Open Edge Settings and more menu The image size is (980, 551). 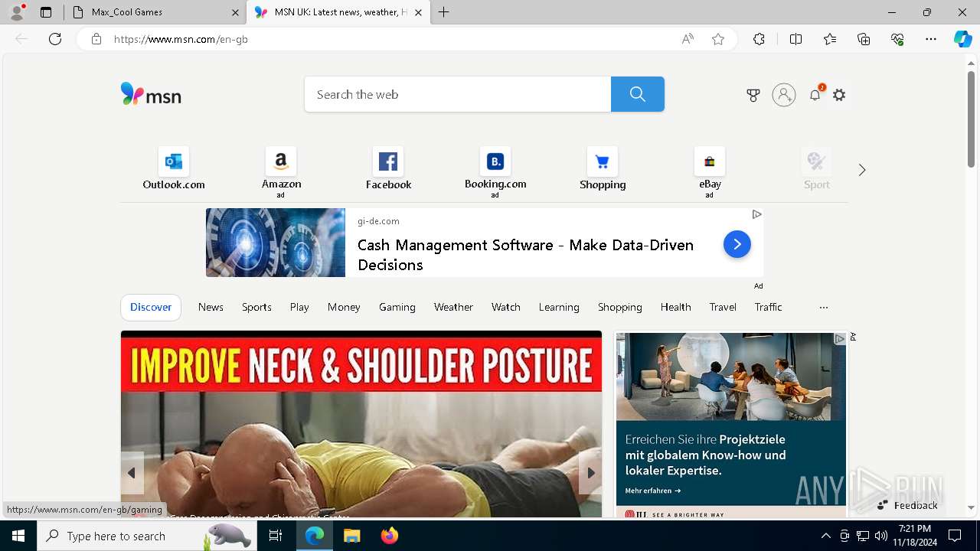pos(931,39)
